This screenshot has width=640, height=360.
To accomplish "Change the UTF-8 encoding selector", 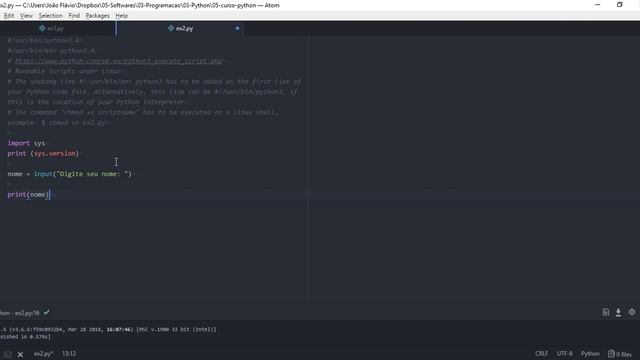I will [x=564, y=353].
